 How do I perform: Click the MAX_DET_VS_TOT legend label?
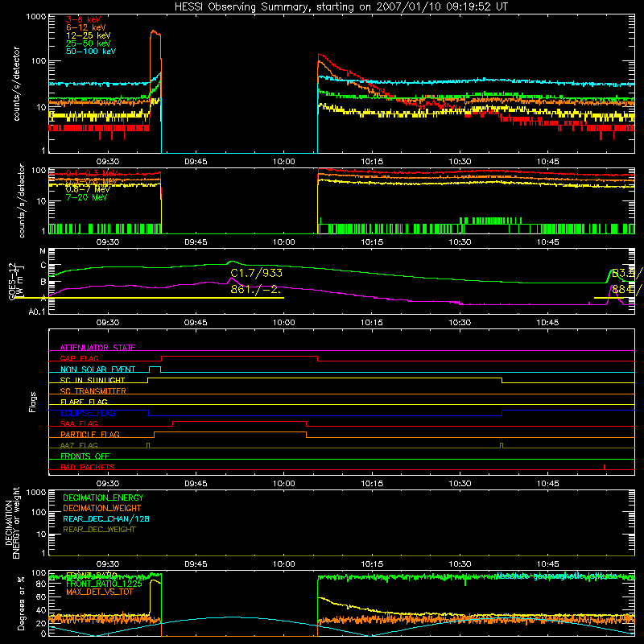point(99,592)
